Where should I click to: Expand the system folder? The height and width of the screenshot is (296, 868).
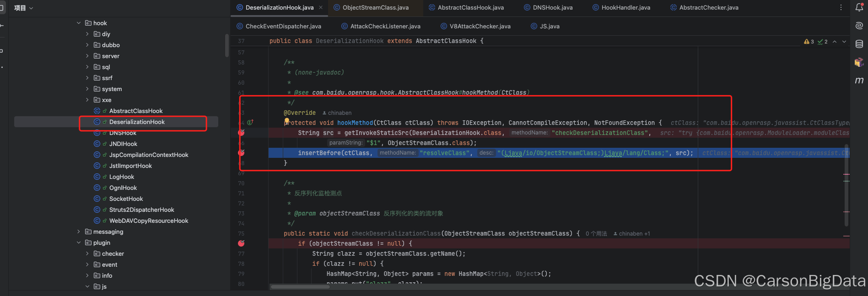[x=87, y=89]
